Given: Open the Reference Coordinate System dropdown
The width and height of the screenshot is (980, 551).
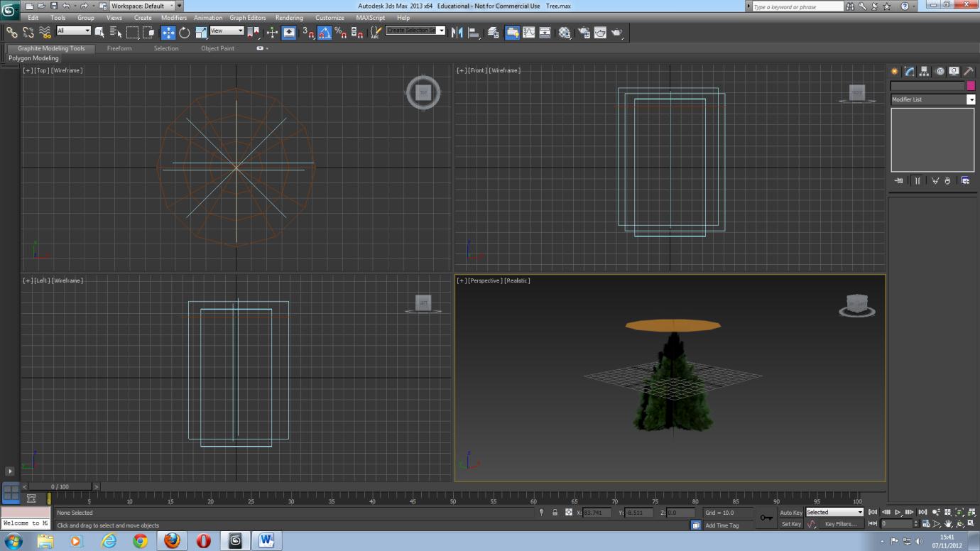Looking at the screenshot, I should 227,32.
